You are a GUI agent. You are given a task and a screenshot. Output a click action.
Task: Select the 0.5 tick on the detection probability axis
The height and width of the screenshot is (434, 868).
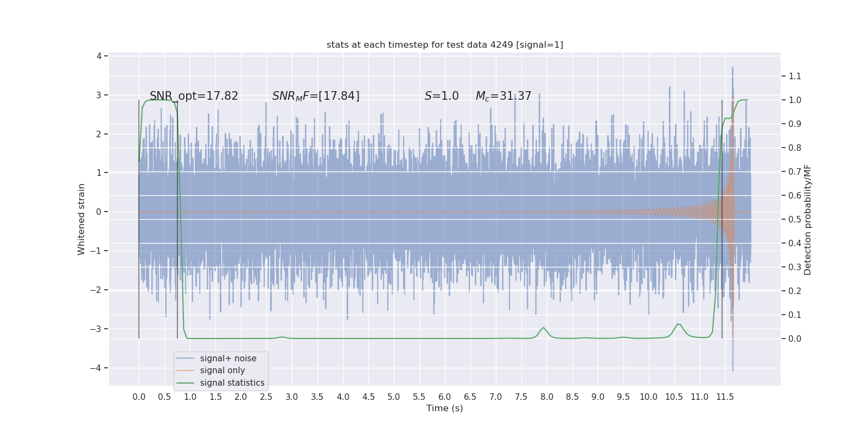point(795,219)
